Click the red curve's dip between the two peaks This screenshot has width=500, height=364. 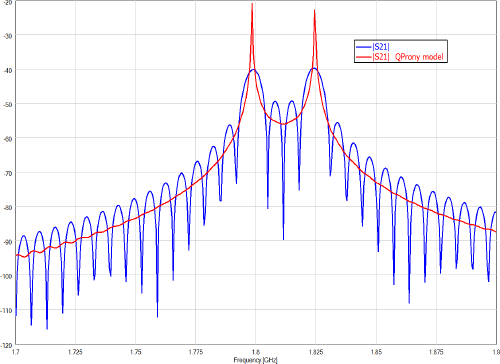tap(283, 124)
